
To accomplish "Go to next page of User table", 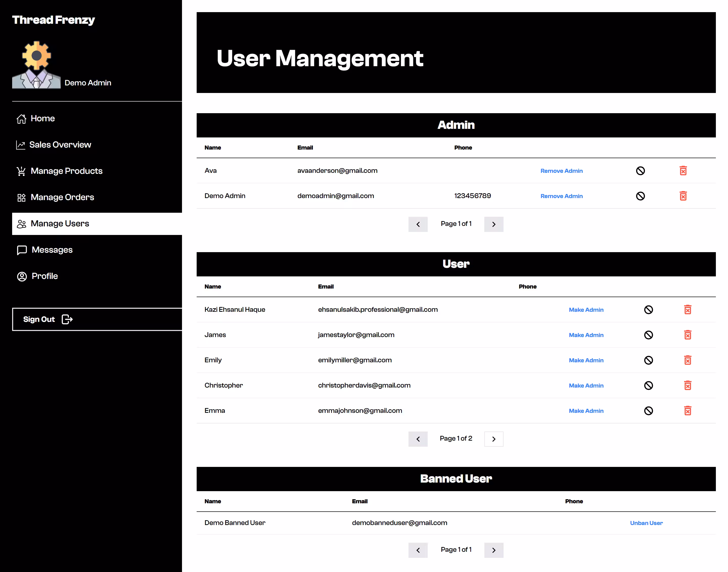I will click(493, 439).
